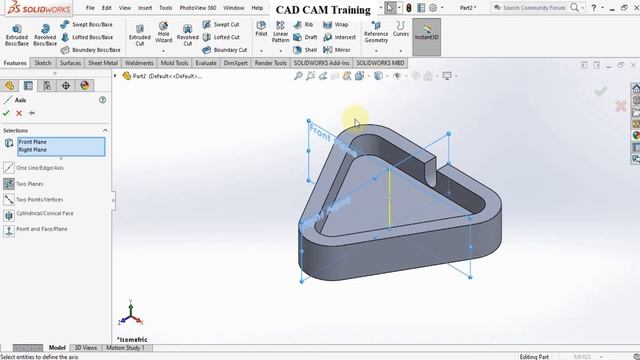Expand the Part2 flyout tree arrow
The width and height of the screenshot is (640, 360).
pos(116,76)
